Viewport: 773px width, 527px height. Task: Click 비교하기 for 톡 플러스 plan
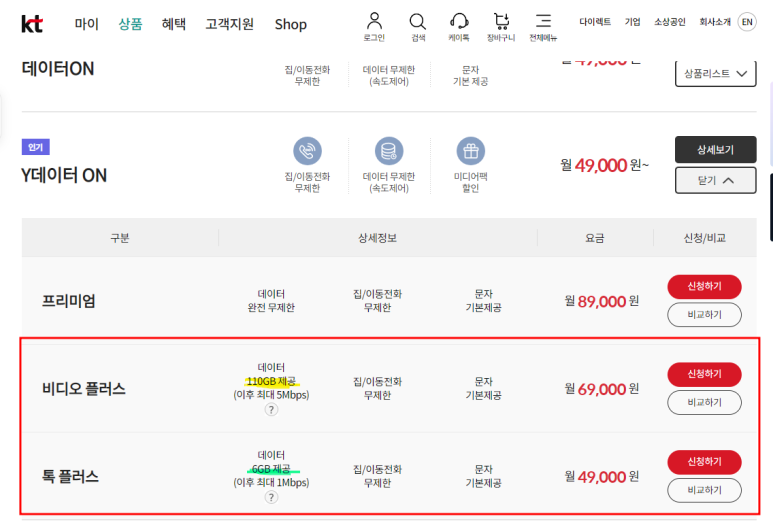coord(704,490)
